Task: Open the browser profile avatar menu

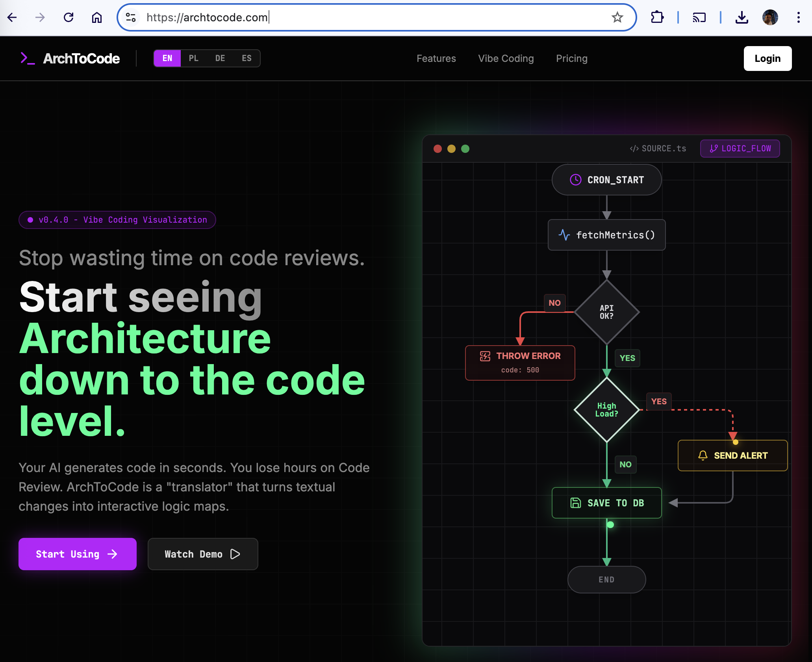Action: point(770,17)
